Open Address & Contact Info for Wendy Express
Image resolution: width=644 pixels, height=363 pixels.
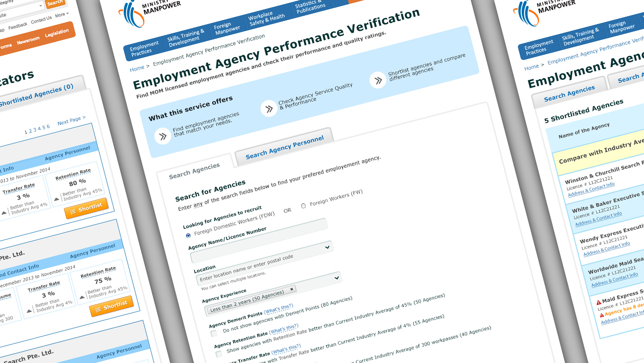tap(607, 249)
